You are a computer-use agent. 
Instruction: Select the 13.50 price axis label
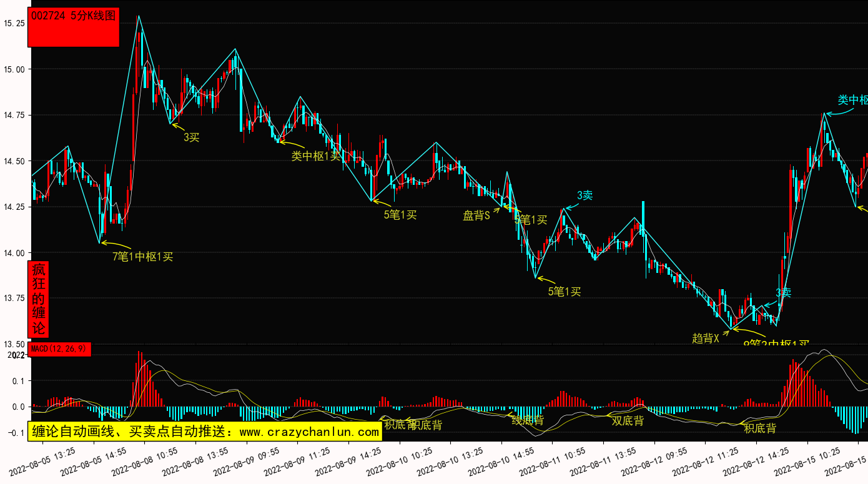(x=14, y=344)
